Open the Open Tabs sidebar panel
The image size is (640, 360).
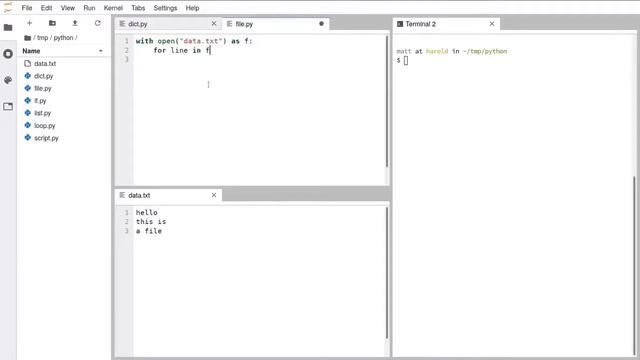point(8,107)
